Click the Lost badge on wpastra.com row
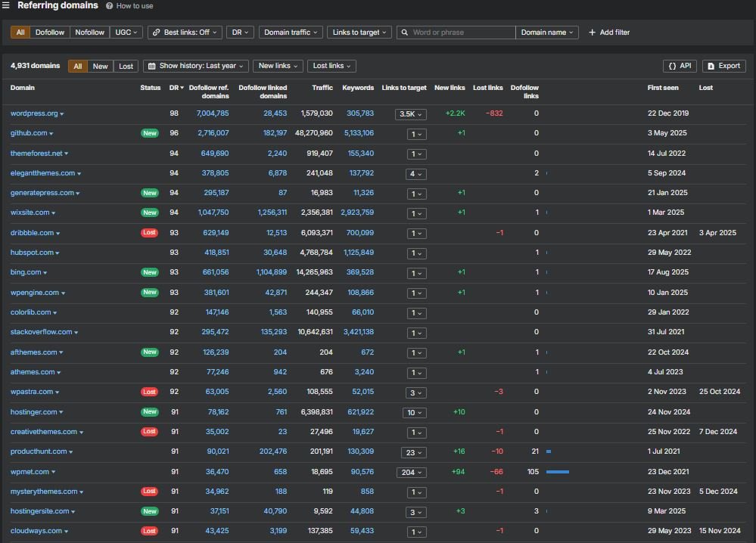This screenshot has width=756, height=543. click(x=150, y=392)
